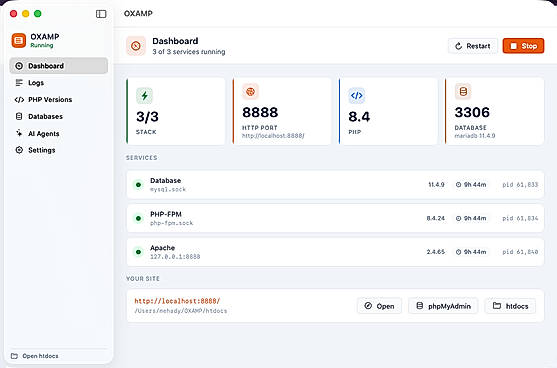This screenshot has width=557, height=368.
Task: Click the Apache row uptime clock icon
Action: [459, 252]
